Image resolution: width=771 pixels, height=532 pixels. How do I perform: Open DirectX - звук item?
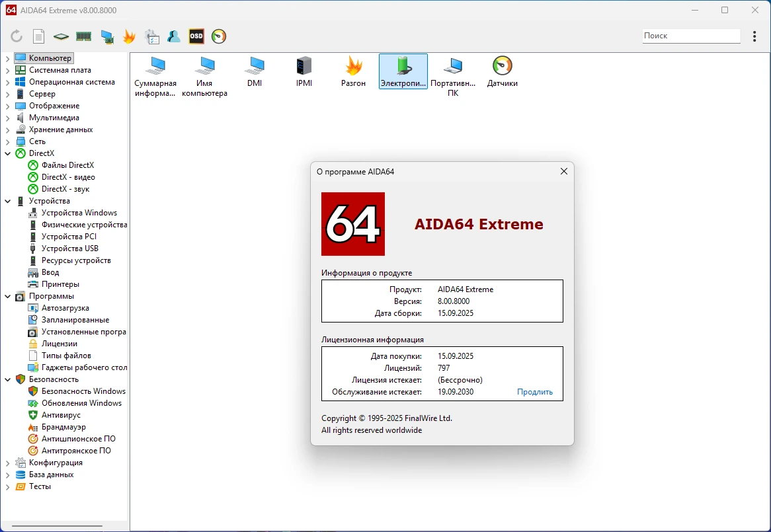[65, 189]
